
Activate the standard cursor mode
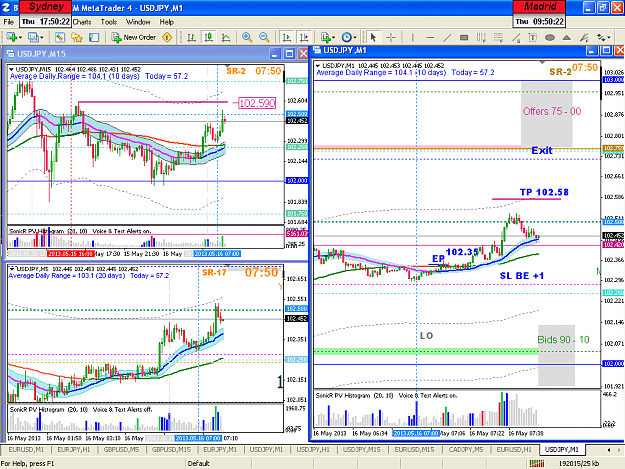[x=373, y=37]
